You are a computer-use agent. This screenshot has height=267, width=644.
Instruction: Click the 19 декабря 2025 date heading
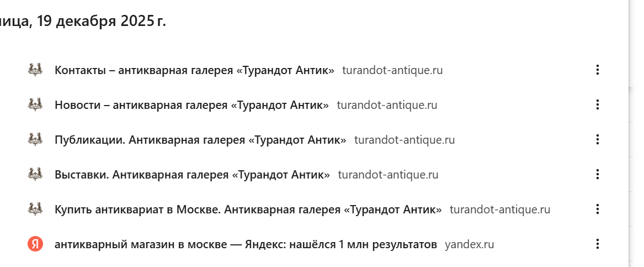click(83, 22)
